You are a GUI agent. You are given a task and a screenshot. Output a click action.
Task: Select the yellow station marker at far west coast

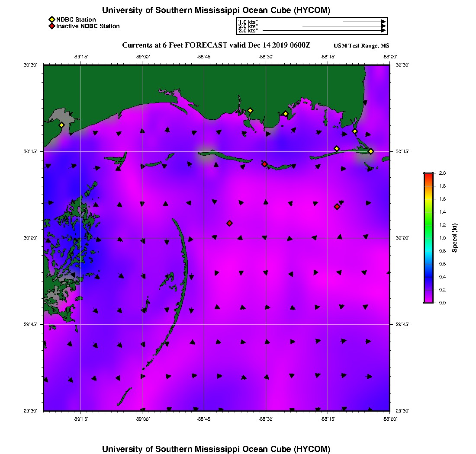[x=61, y=125]
